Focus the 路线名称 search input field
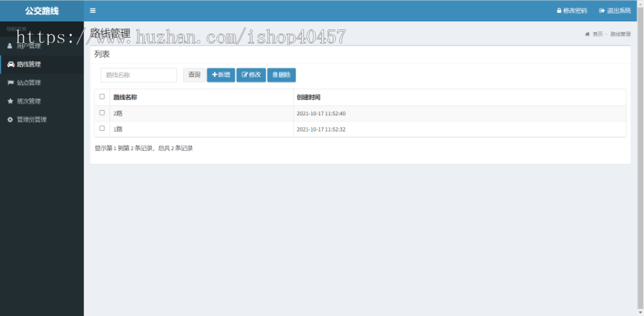This screenshot has width=644, height=316. point(139,75)
